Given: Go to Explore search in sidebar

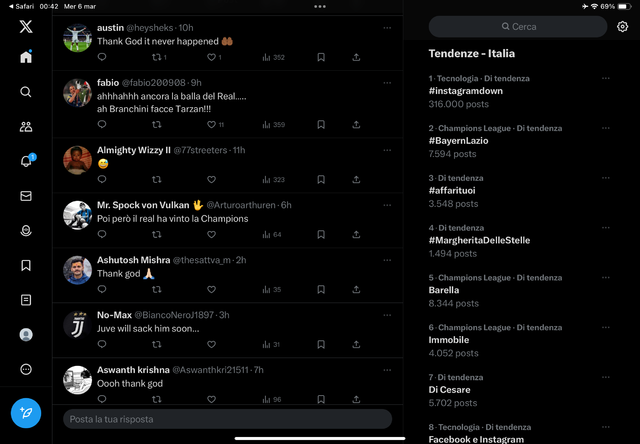Looking at the screenshot, I should [x=26, y=92].
